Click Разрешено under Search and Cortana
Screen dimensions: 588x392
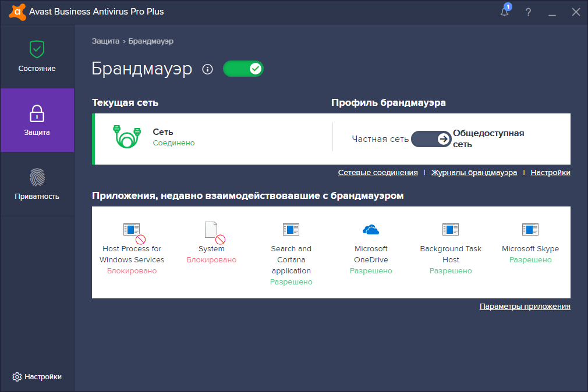coord(291,282)
